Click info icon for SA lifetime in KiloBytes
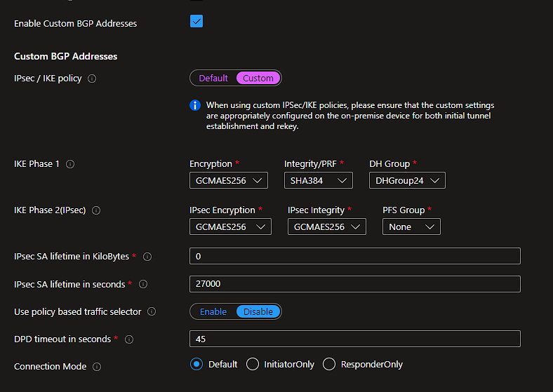 (147, 257)
